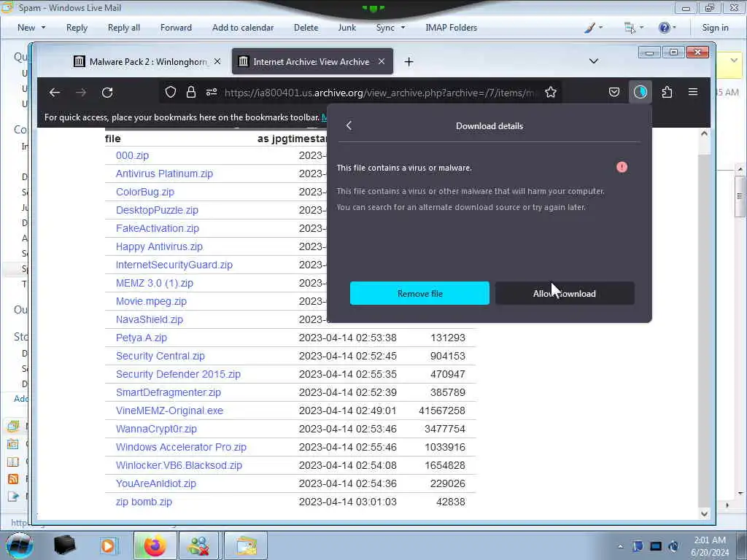The height and width of the screenshot is (560, 747).
Task: Click Reply all in Windows Live Mail
Action: point(124,28)
